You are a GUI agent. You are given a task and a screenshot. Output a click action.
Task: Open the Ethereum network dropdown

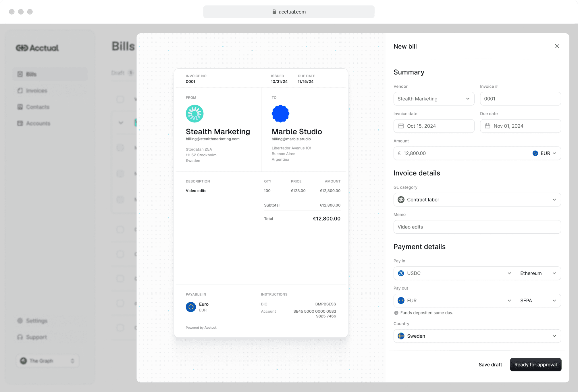point(538,273)
